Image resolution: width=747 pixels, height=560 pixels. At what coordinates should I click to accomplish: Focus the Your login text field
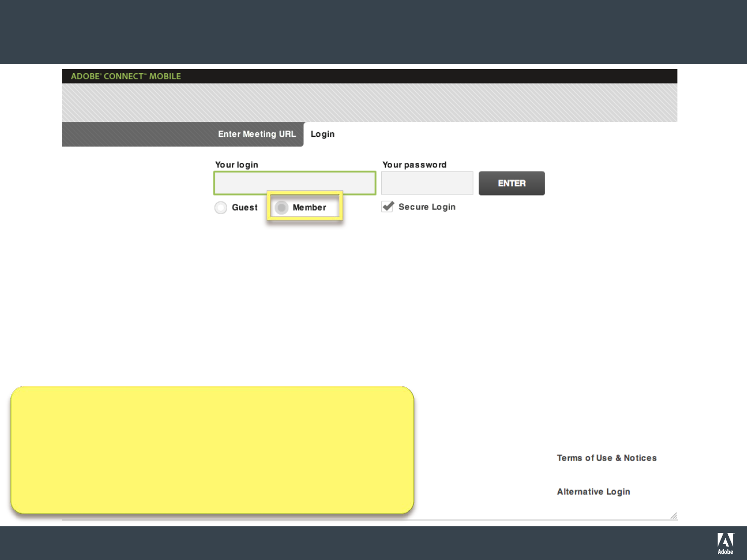pos(295,183)
